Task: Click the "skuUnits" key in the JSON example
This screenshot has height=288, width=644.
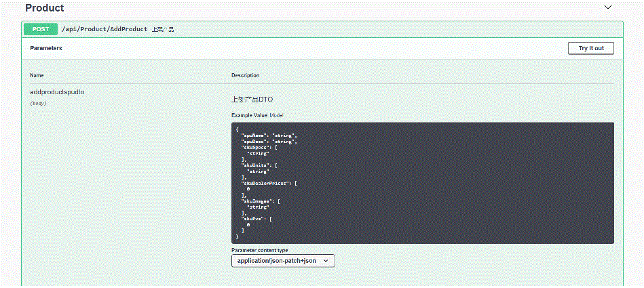Action: coord(255,165)
